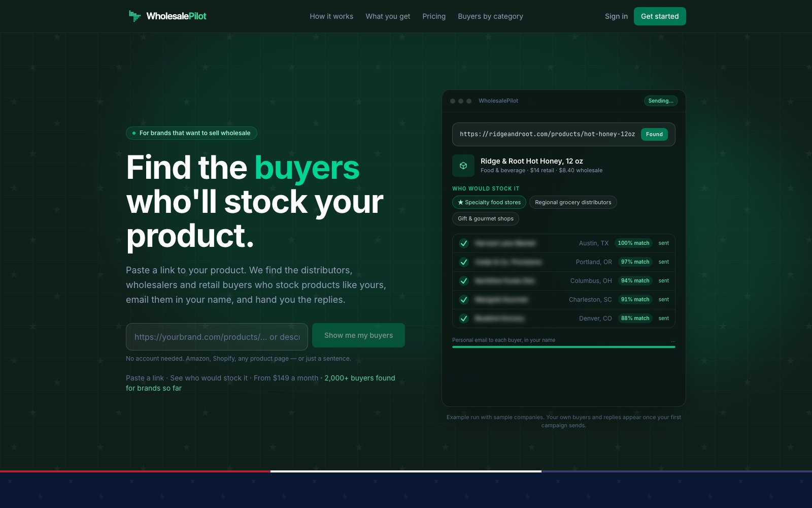Click the Found badge in the demo URL bar
Viewport: 812px width, 508px height.
click(x=654, y=134)
